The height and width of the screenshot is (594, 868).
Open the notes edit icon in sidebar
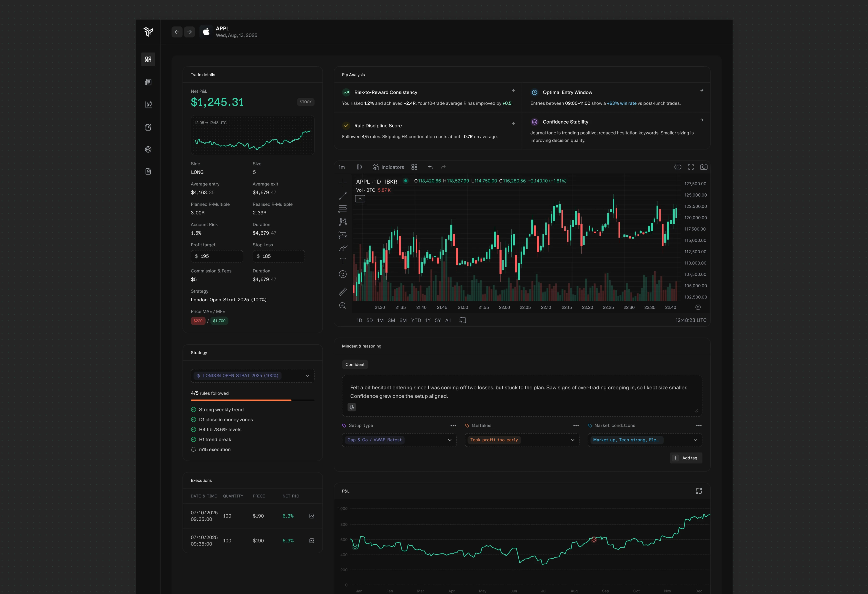click(x=148, y=127)
